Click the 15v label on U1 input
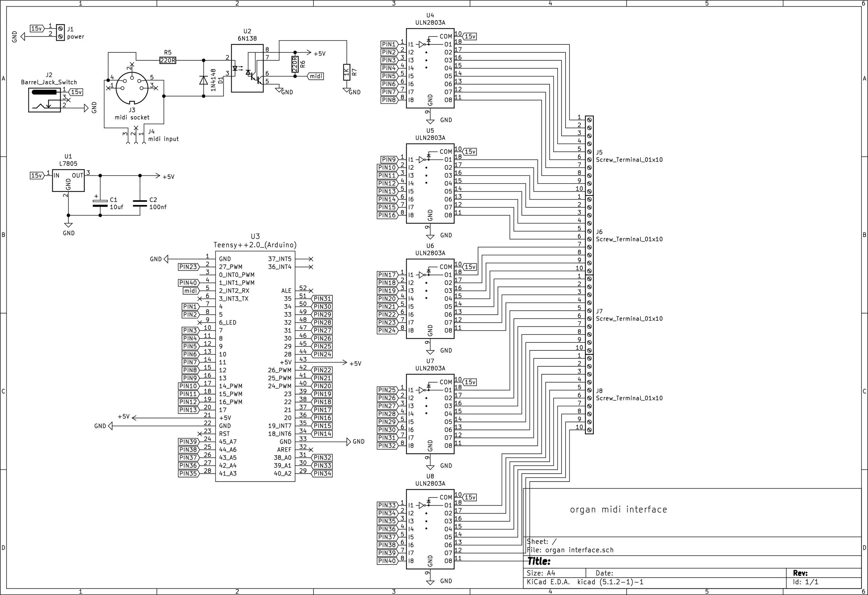This screenshot has width=868, height=595. click(x=36, y=176)
